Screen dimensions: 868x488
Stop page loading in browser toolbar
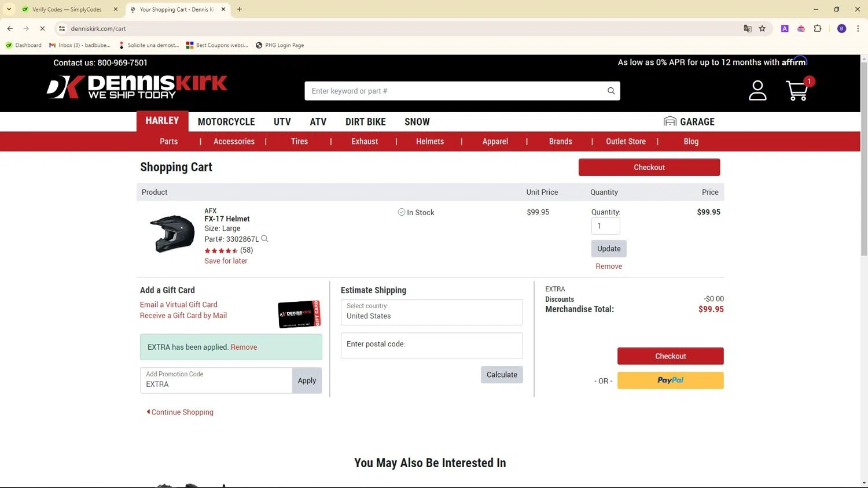tap(42, 28)
